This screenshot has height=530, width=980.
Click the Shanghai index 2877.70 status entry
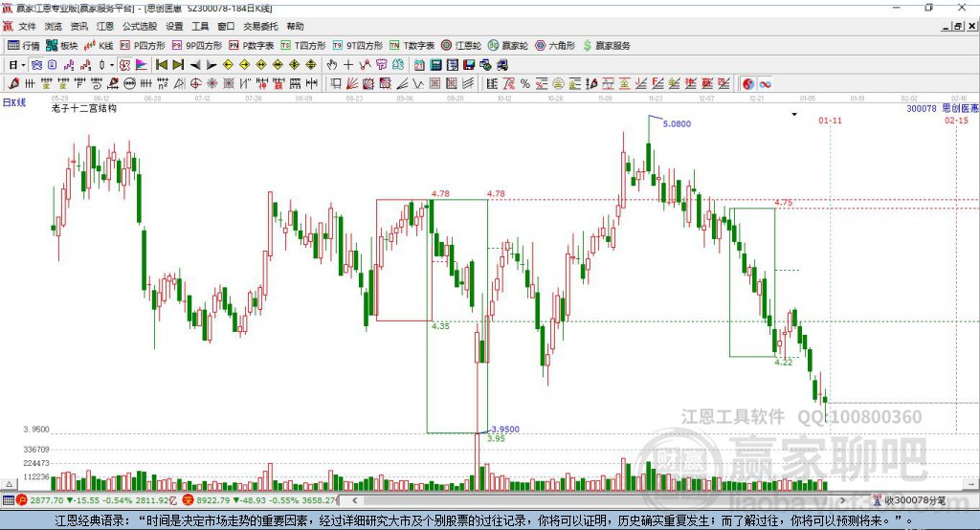point(96,500)
